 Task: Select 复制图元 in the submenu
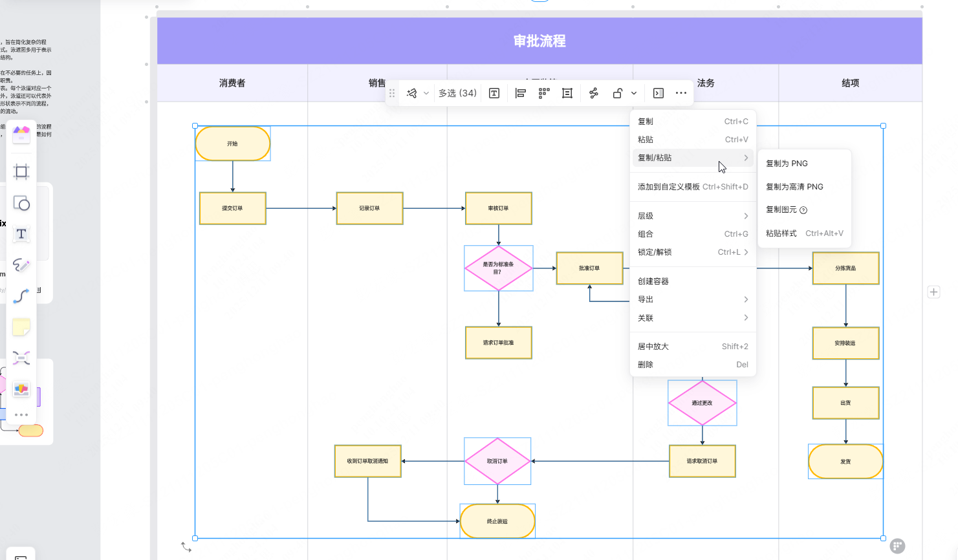(805, 210)
